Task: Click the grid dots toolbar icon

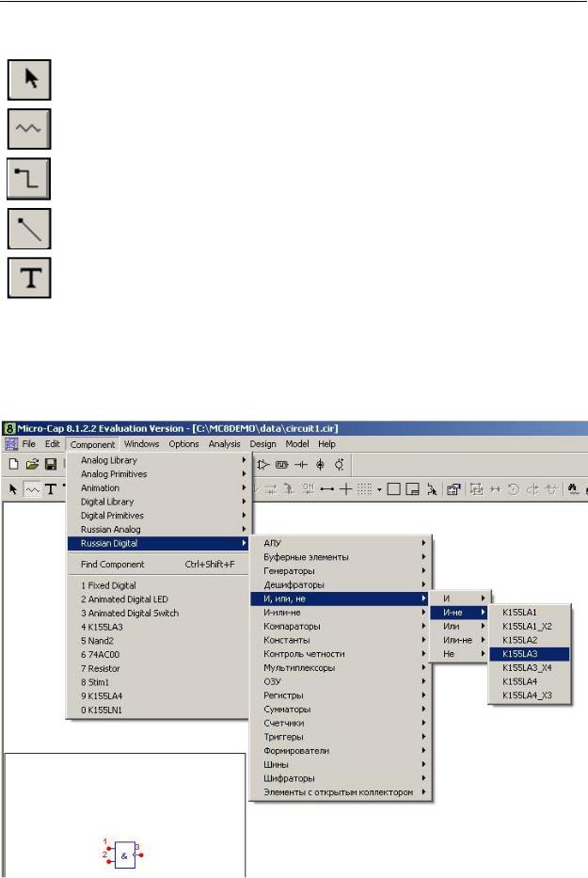Action: click(365, 489)
